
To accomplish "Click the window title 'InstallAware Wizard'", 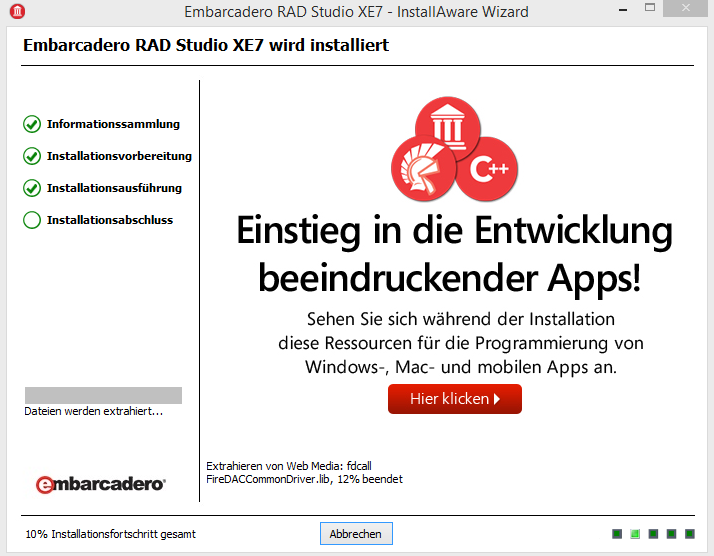I will [x=463, y=11].
